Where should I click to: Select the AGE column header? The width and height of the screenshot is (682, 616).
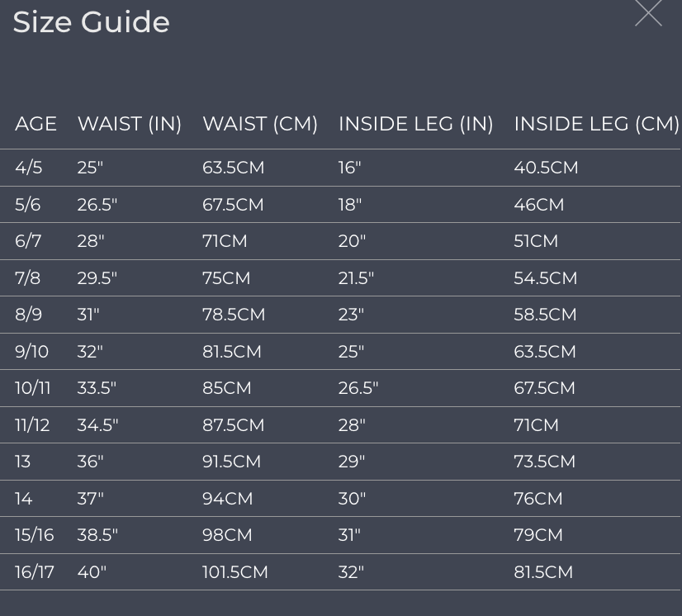pos(36,124)
